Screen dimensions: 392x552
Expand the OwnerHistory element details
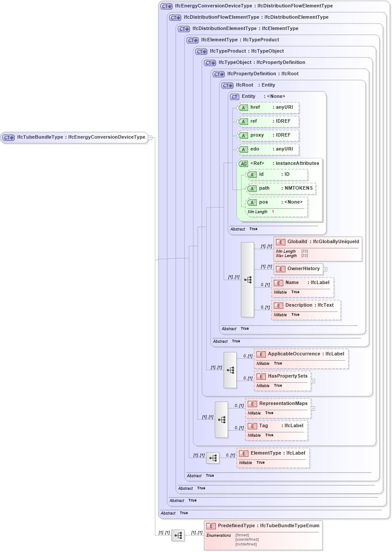click(x=325, y=269)
